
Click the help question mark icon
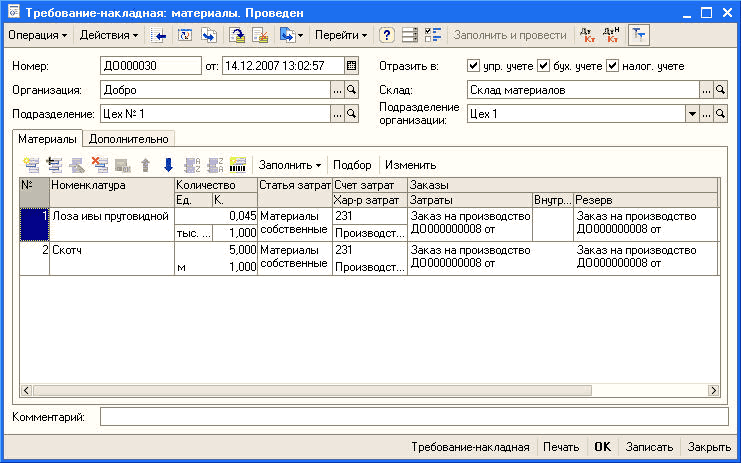pos(387,35)
